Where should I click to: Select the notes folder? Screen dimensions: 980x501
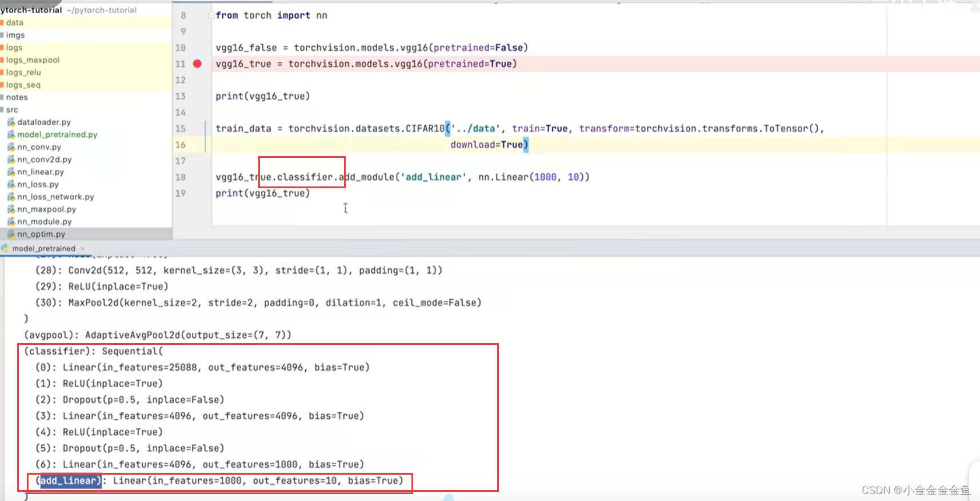17,97
